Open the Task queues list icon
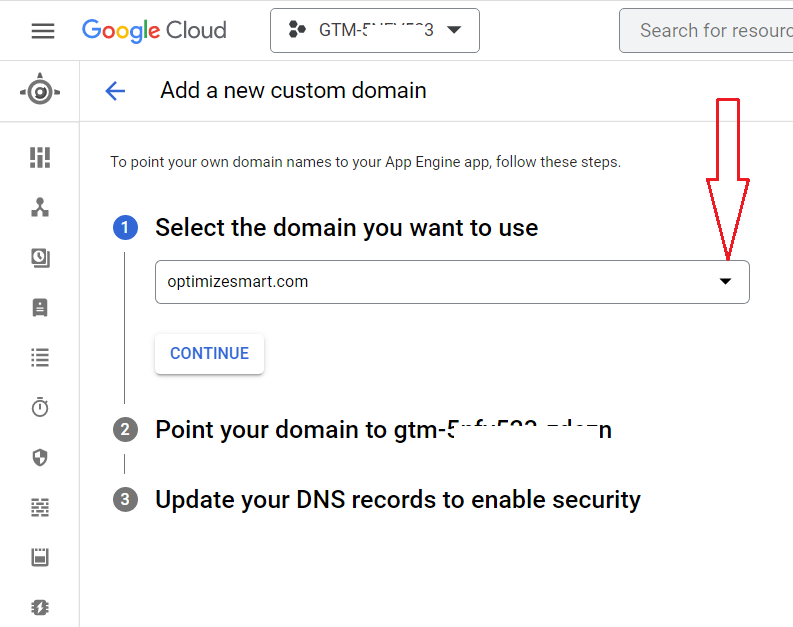This screenshot has height=627, width=793. tap(40, 357)
